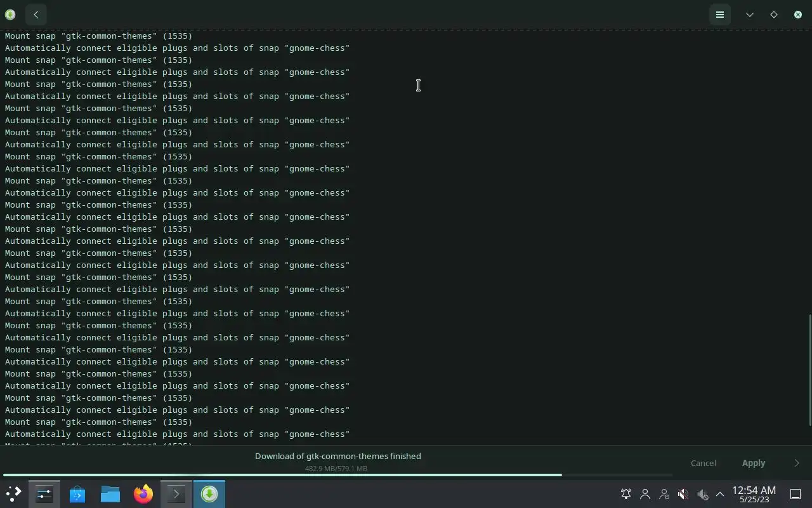Show hidden system tray icons

[x=720, y=494]
